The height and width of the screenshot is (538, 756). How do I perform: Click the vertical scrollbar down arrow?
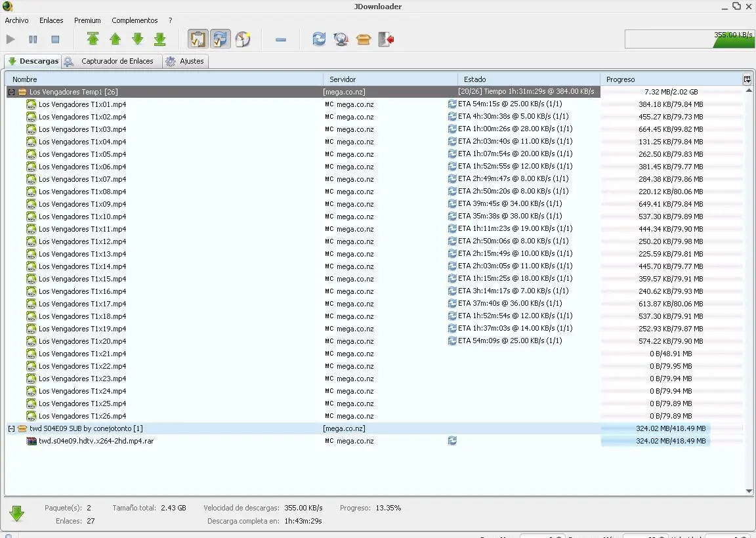point(749,491)
